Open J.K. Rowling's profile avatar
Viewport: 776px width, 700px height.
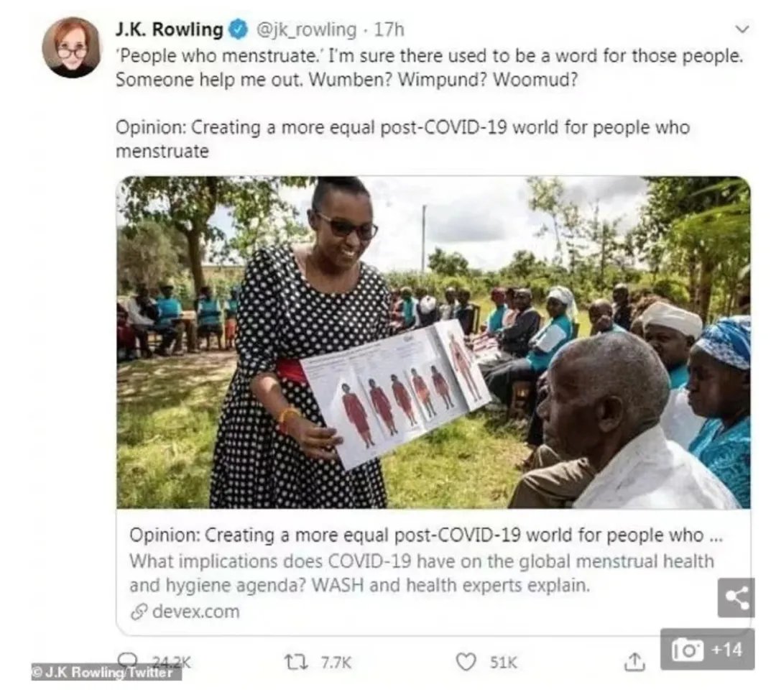coord(72,47)
